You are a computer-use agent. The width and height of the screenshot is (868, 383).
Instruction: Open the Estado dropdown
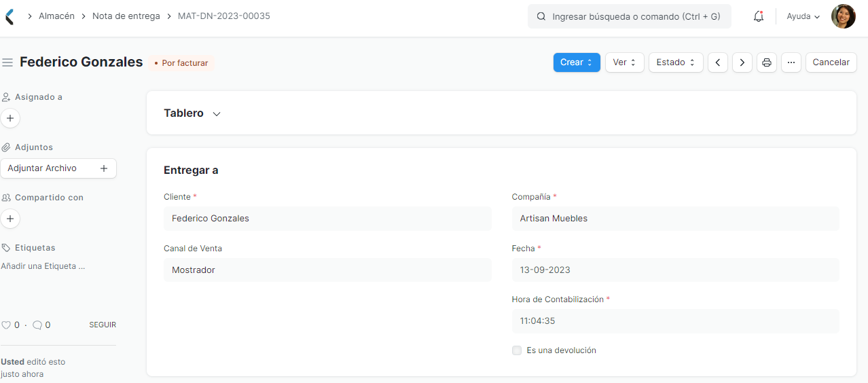[x=676, y=62]
